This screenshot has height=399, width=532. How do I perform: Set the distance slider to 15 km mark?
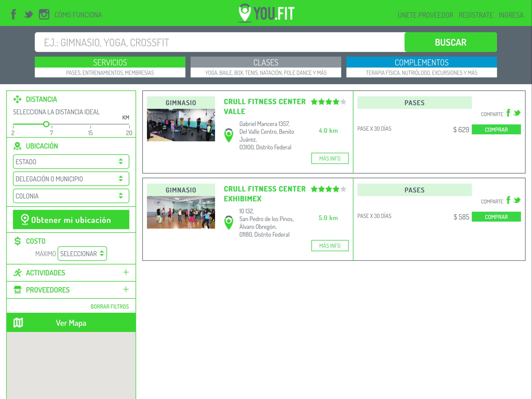90,124
